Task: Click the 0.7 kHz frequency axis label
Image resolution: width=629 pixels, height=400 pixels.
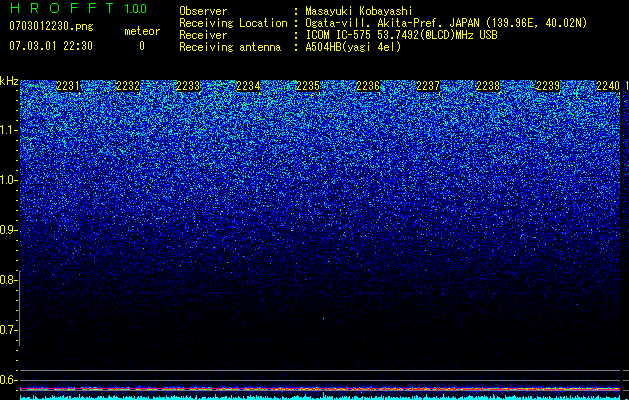Action: point(8,330)
